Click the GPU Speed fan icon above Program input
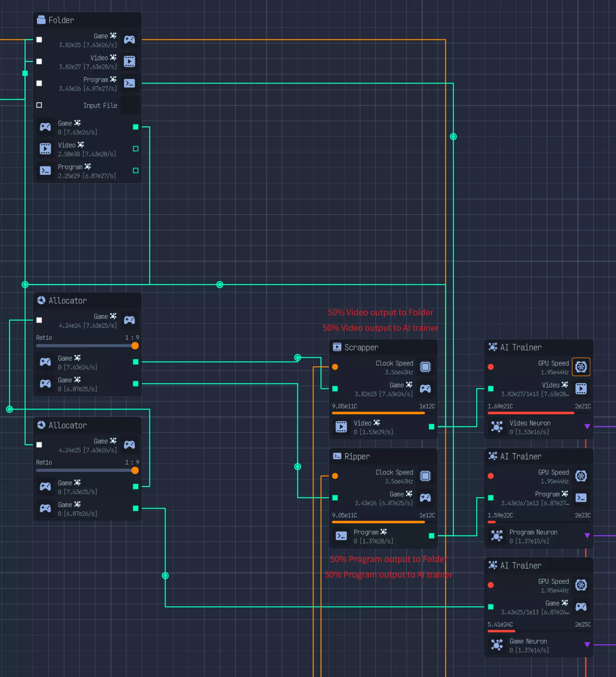Screen dimensions: 616x677 coord(581,476)
